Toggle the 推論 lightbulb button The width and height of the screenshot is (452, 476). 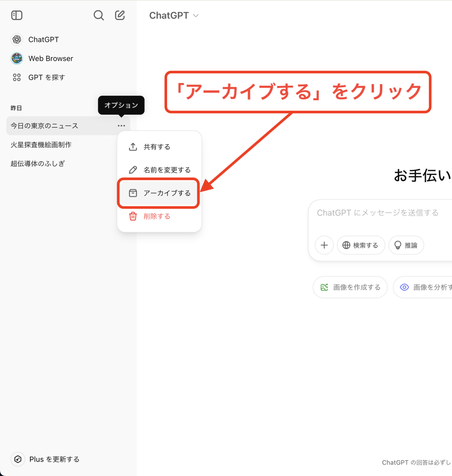pyautogui.click(x=406, y=245)
